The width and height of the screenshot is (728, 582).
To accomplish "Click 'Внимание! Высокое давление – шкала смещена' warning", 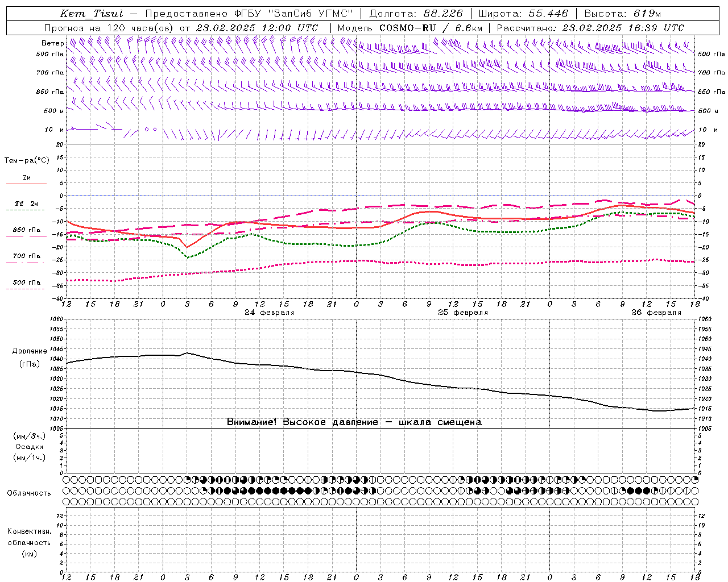I will pyautogui.click(x=354, y=422).
